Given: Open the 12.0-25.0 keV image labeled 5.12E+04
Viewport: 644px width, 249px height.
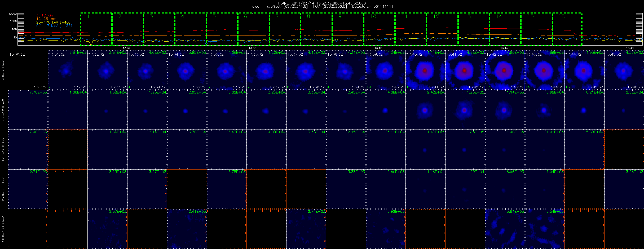Looking at the screenshot, I should coord(386,149).
